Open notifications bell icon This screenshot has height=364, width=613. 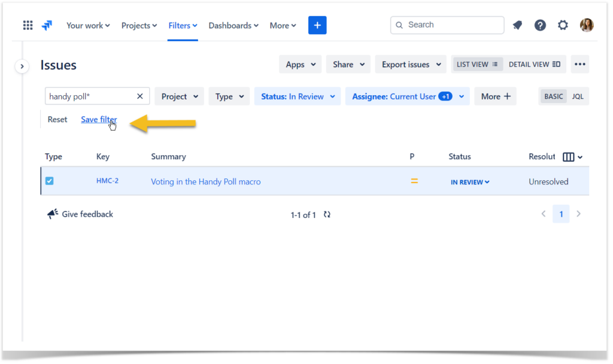click(517, 25)
